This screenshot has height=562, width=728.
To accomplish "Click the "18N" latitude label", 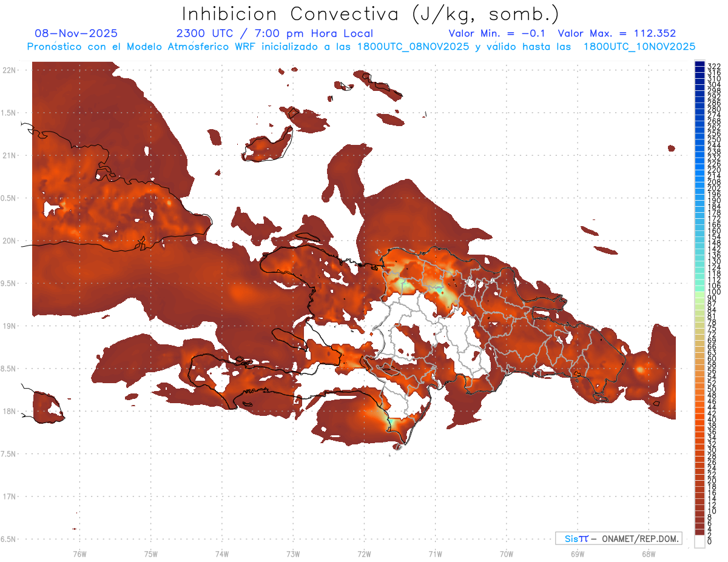I will (x=9, y=411).
